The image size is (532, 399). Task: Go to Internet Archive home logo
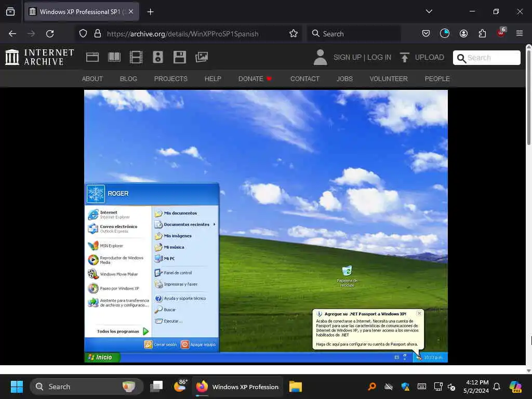(x=39, y=57)
